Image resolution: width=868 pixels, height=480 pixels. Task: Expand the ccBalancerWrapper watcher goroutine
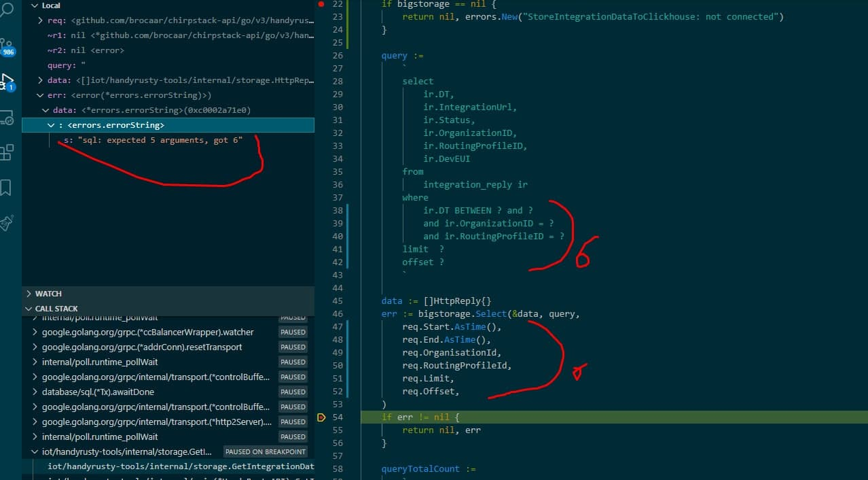point(35,332)
